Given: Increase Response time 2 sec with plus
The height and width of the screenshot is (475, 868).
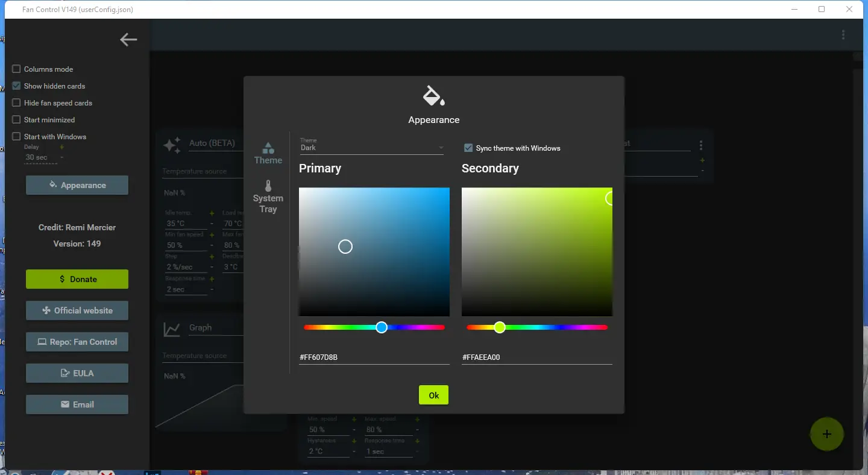Looking at the screenshot, I should tap(212, 279).
